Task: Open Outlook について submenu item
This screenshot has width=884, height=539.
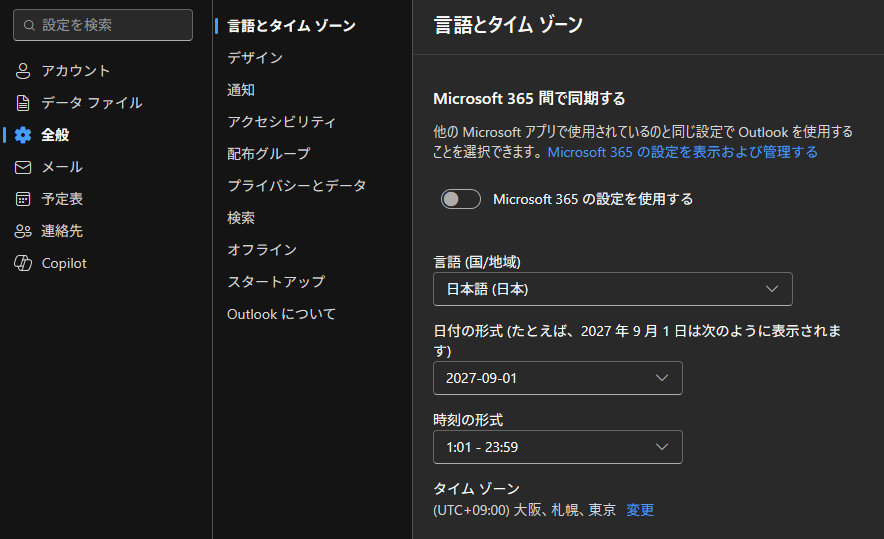Action: click(281, 314)
